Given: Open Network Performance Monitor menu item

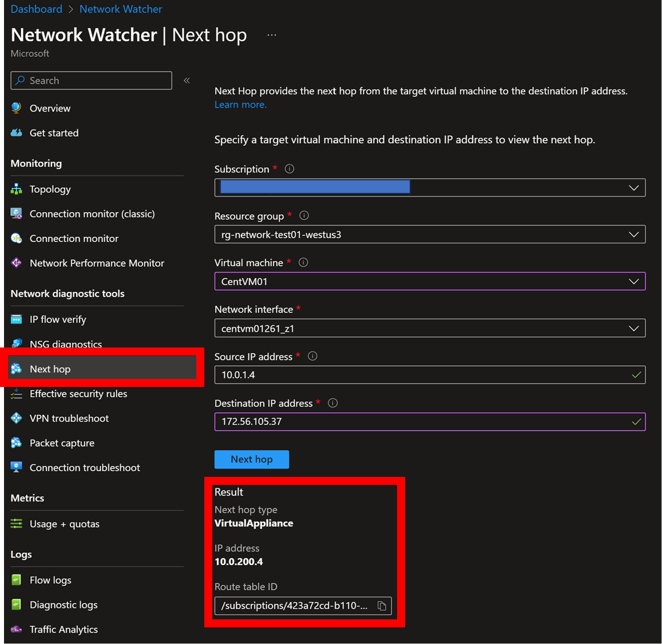Looking at the screenshot, I should pos(97,263).
